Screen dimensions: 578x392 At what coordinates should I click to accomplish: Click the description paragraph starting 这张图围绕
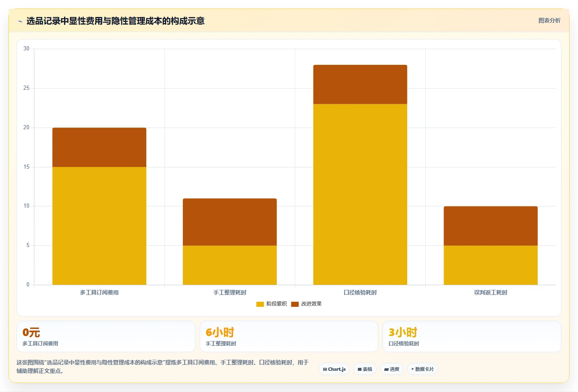(x=162, y=367)
